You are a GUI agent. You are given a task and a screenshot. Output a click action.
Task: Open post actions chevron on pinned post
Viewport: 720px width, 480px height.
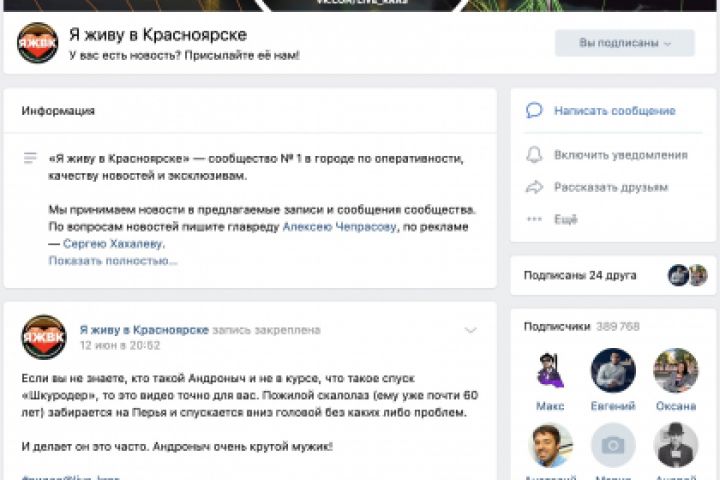click(x=470, y=330)
